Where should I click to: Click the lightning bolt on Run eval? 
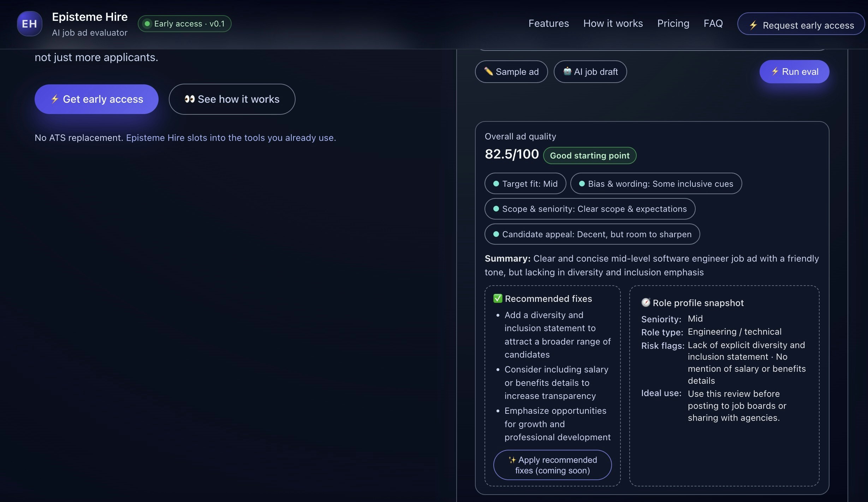click(x=776, y=72)
